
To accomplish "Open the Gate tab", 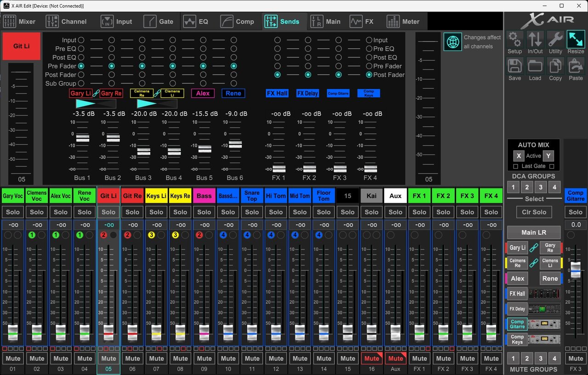I will [x=158, y=22].
